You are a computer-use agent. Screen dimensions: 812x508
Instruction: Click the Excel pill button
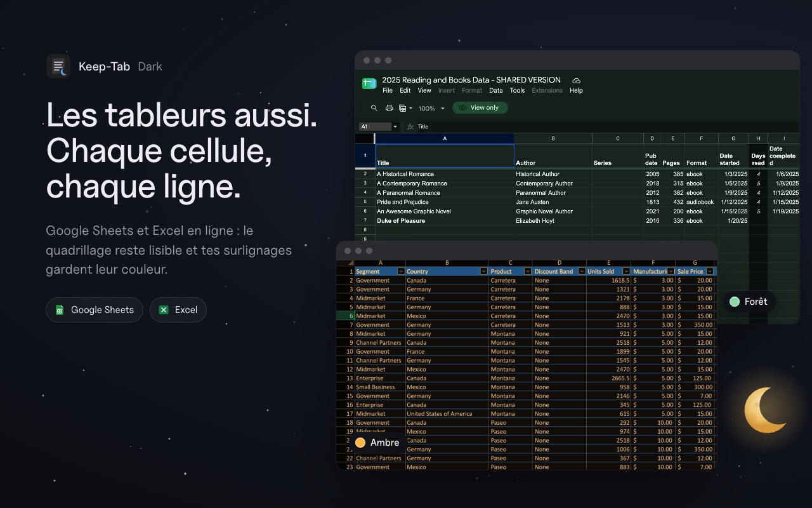pyautogui.click(x=178, y=310)
